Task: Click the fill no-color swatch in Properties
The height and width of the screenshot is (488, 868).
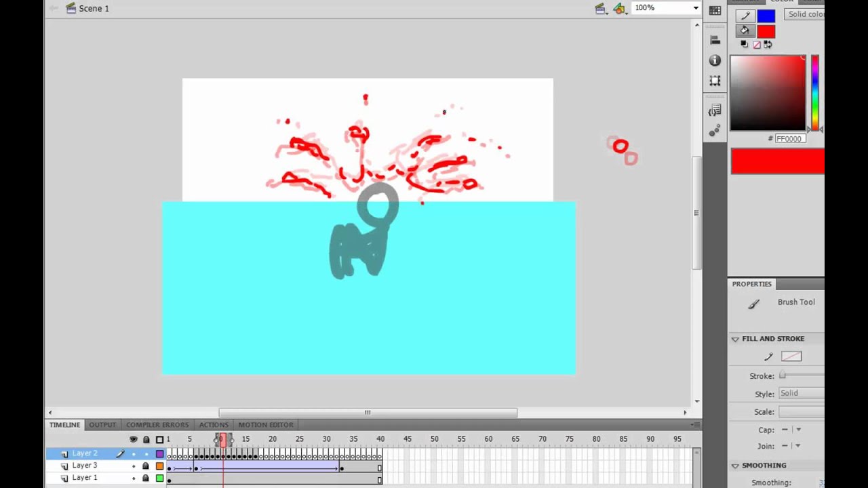Action: click(x=791, y=357)
